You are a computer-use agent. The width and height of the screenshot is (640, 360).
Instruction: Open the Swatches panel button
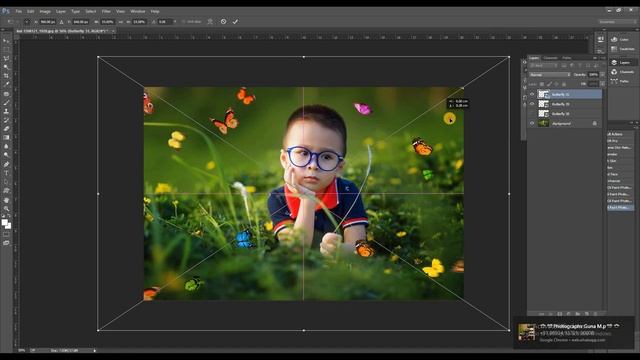621,49
